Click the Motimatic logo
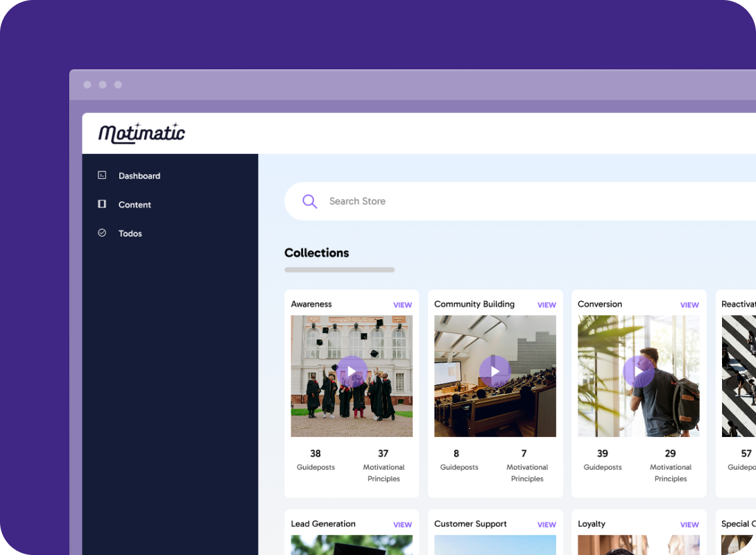The width and height of the screenshot is (756, 555). pos(141,133)
